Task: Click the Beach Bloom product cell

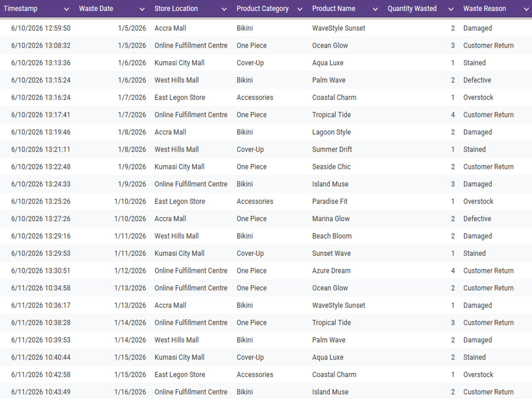Action: pos(332,236)
